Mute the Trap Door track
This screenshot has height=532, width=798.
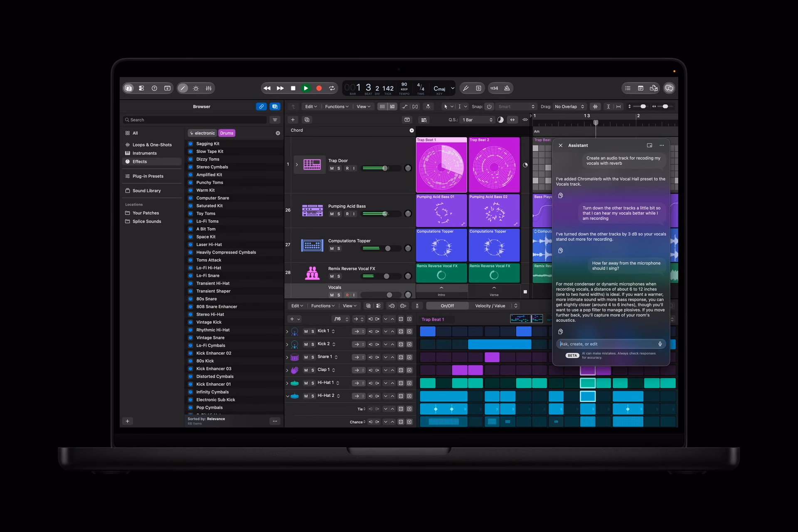[x=332, y=168]
